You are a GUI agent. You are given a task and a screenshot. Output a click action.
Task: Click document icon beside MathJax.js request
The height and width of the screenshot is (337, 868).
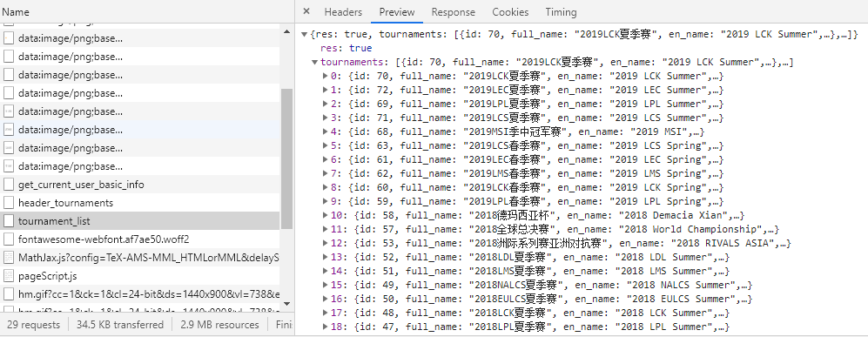coord(9,257)
